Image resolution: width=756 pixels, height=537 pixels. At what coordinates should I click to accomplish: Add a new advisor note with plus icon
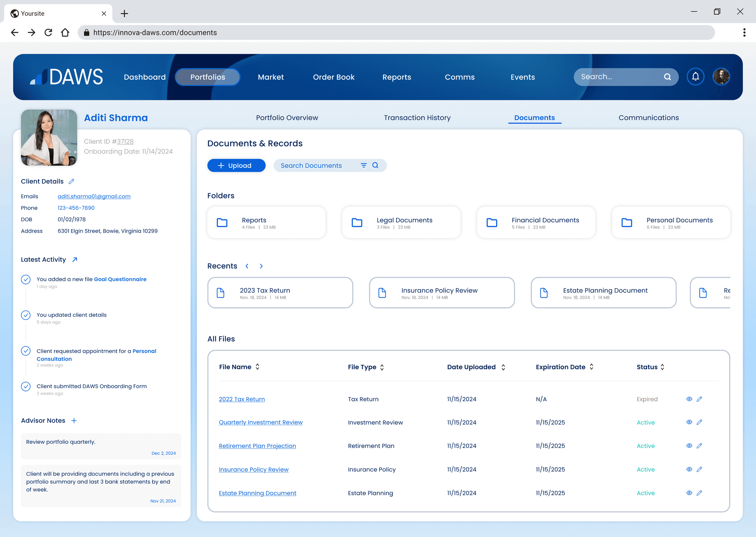point(74,420)
